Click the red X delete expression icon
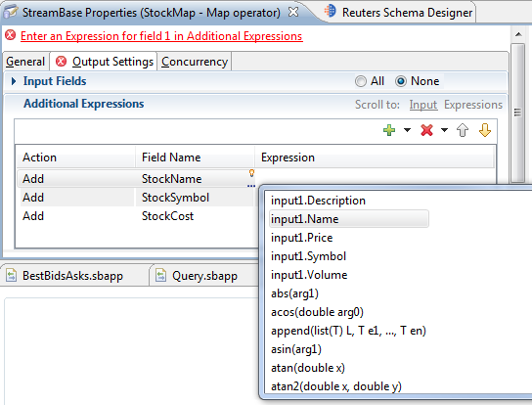Image resolution: width=532 pixels, height=405 pixels. (x=426, y=130)
